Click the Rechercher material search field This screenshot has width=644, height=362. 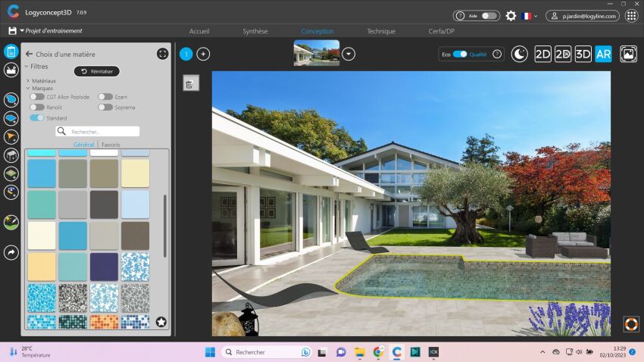pyautogui.click(x=103, y=131)
